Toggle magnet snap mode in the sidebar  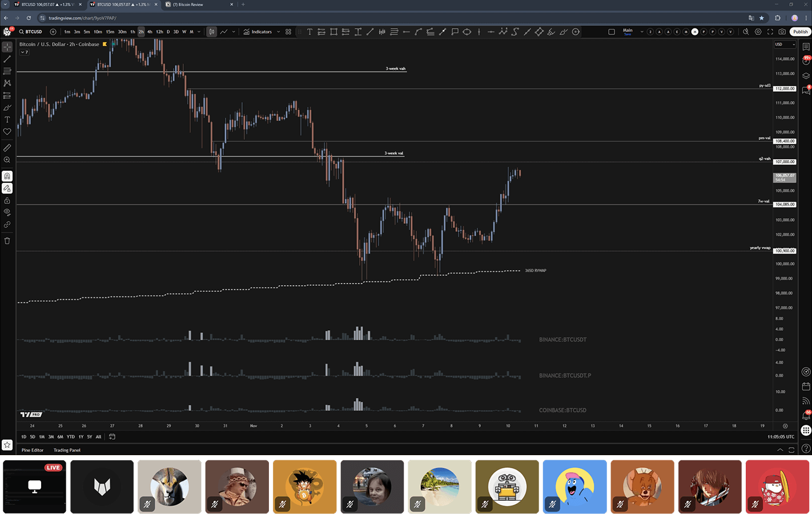(x=7, y=176)
